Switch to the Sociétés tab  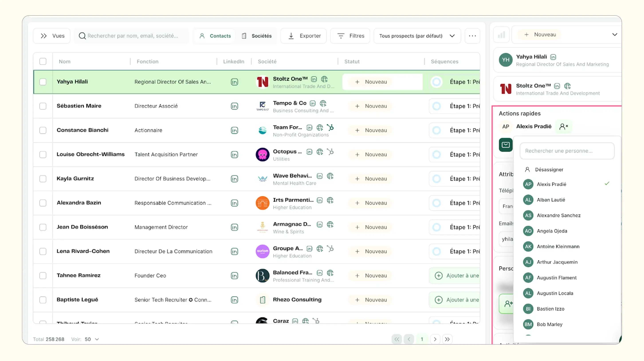[x=257, y=36]
